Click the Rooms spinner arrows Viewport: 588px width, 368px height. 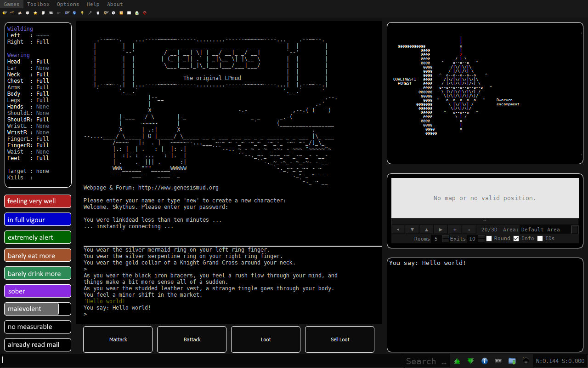tap(445, 239)
